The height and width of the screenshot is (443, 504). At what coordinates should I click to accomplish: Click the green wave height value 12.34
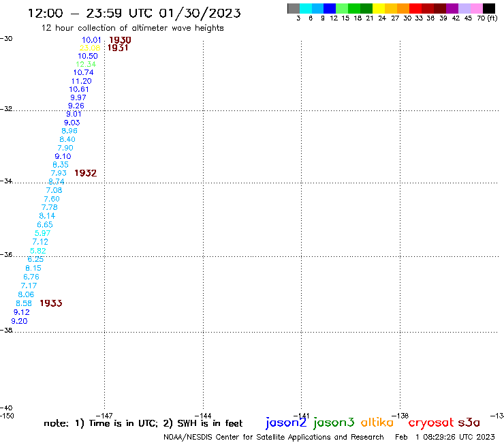click(x=86, y=64)
